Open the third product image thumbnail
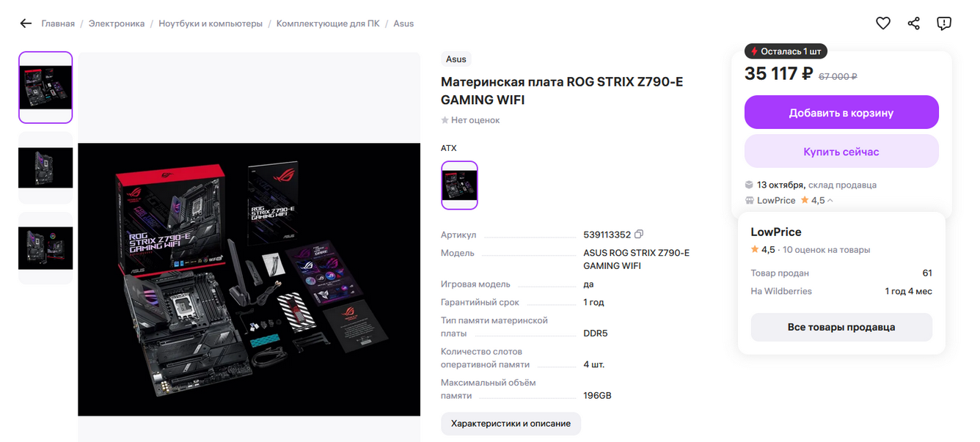 [45, 248]
